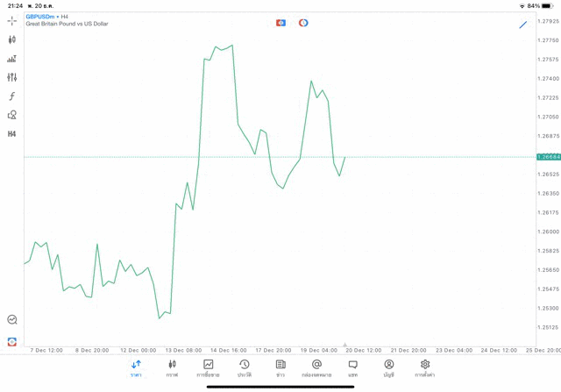561x392 pixels.
Task: Open the H4 timeframe selector
Action: tap(12, 134)
